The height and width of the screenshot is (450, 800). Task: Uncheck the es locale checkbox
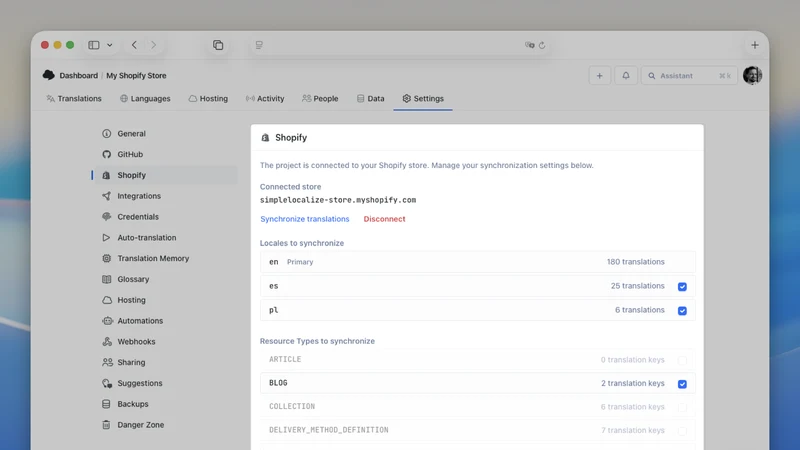click(682, 286)
